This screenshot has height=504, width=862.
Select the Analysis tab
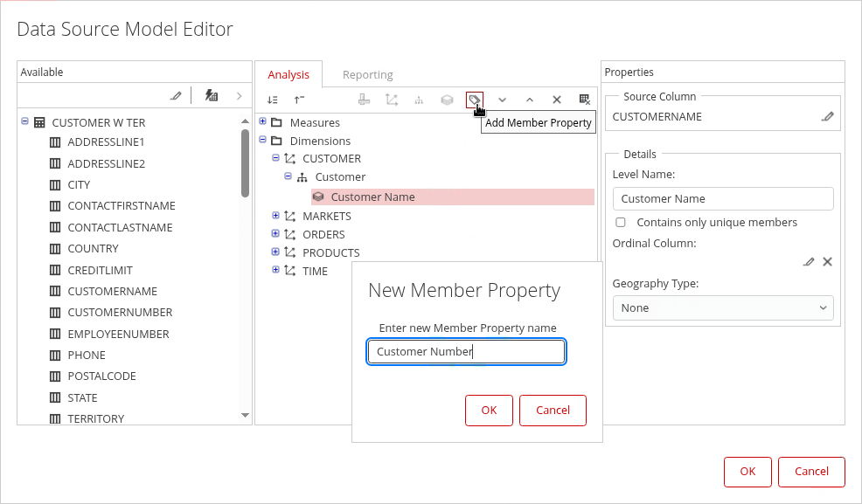288,74
